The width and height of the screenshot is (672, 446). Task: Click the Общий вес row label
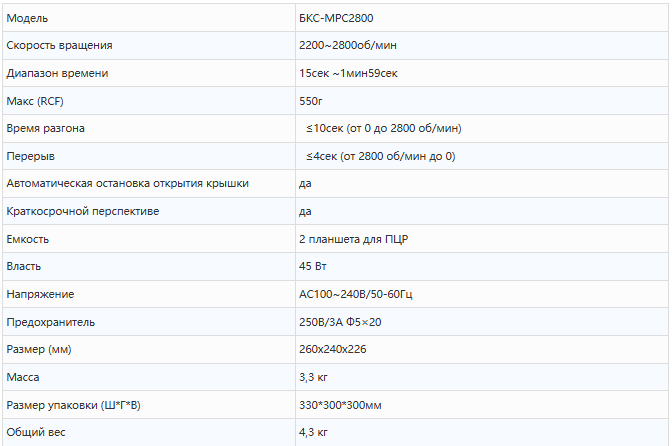tap(36, 432)
